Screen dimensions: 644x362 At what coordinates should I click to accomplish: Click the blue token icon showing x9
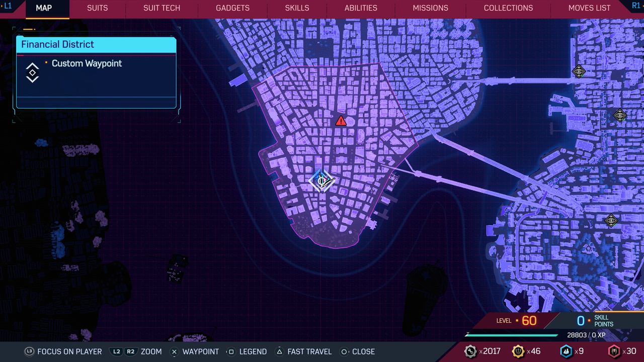(x=566, y=351)
